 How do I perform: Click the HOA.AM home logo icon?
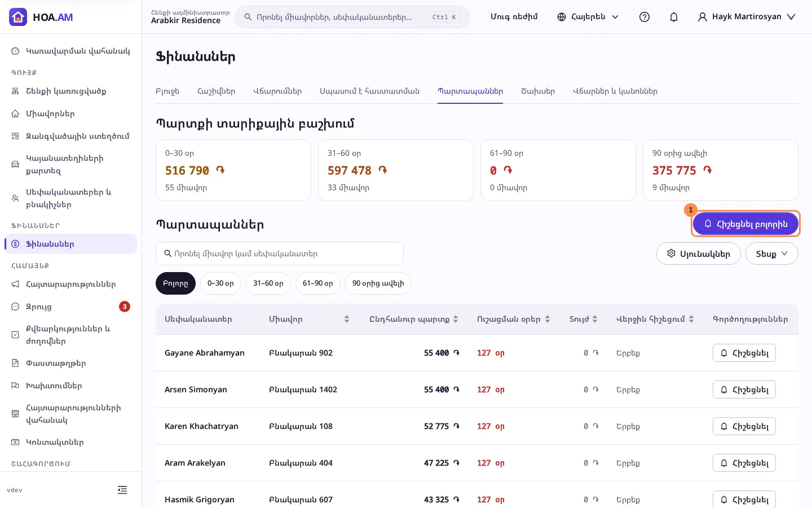point(18,17)
